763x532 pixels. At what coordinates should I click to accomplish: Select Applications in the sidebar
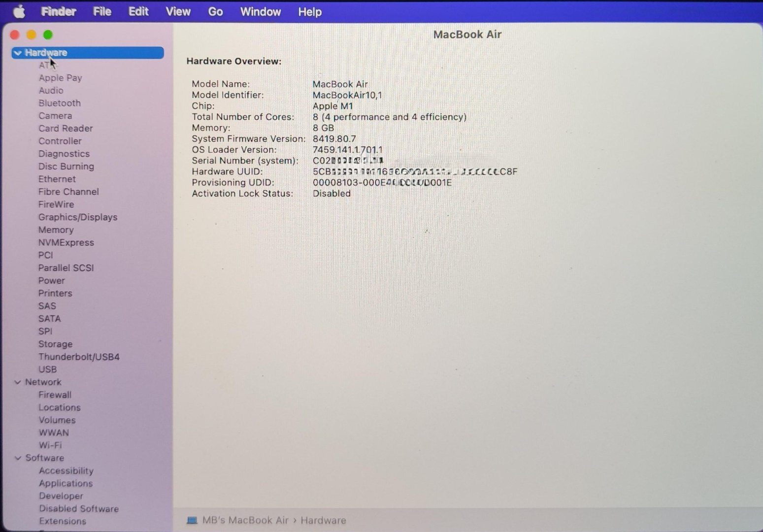coord(66,484)
